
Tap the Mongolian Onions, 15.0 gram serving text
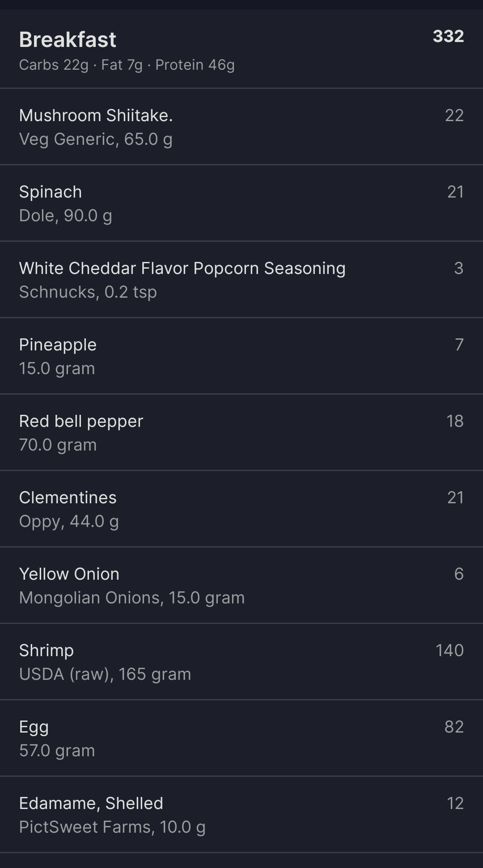click(132, 598)
